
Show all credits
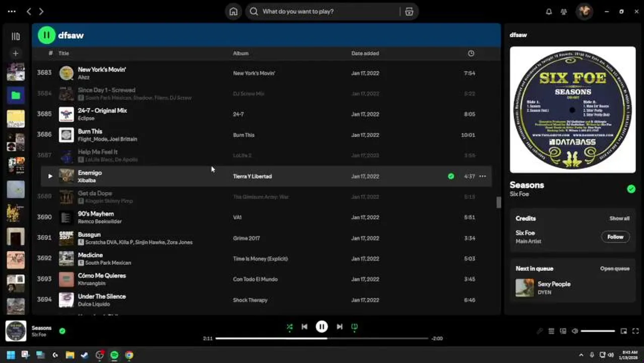619,218
